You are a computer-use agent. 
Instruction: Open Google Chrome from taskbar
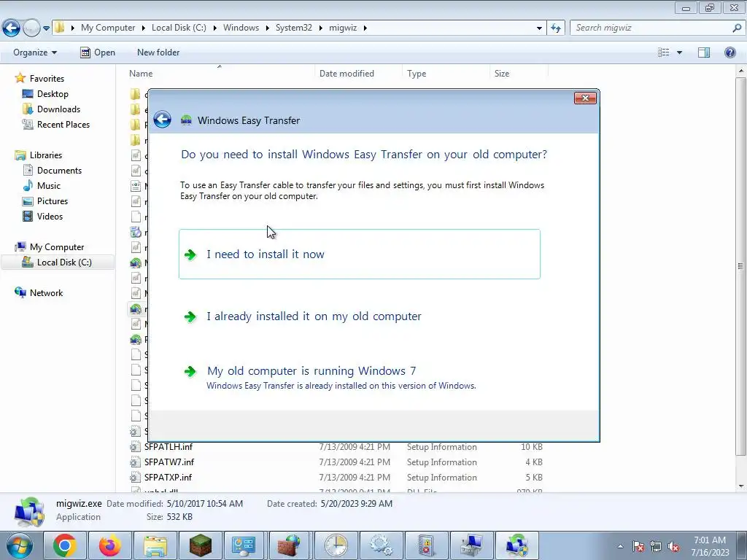point(65,545)
